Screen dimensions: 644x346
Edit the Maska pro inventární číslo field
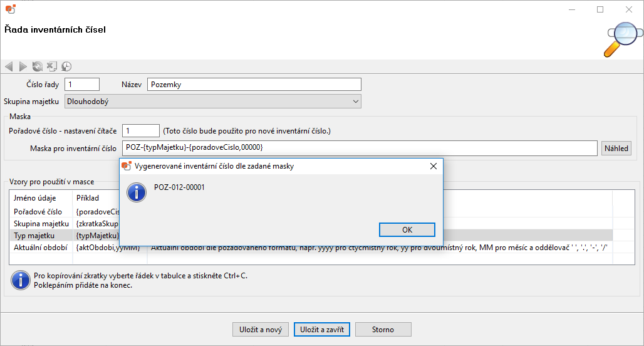360,148
